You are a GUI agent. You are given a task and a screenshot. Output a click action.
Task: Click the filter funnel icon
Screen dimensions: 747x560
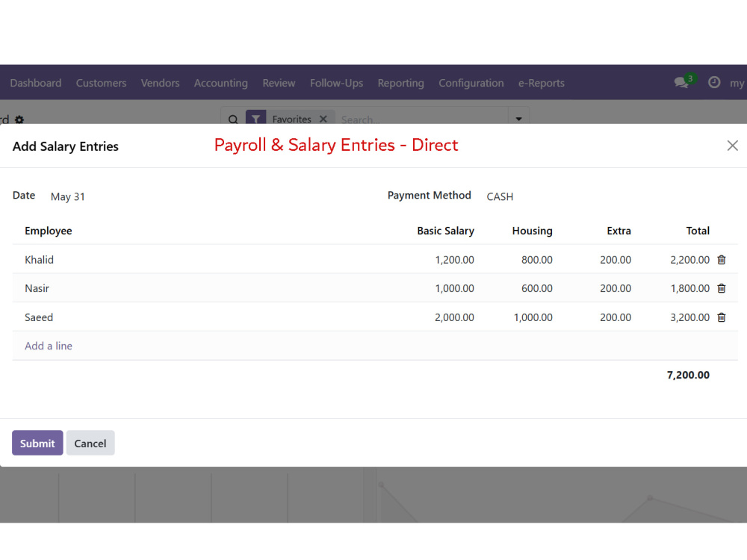pyautogui.click(x=255, y=118)
